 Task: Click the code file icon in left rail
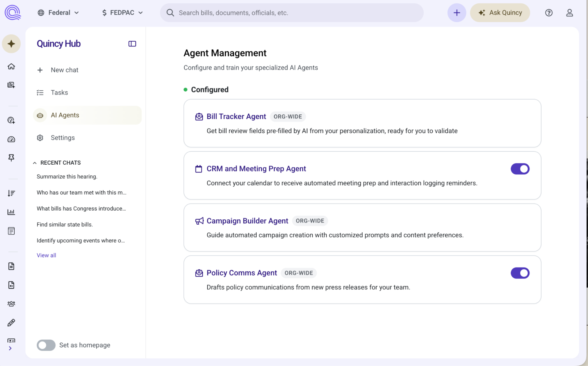(11, 285)
